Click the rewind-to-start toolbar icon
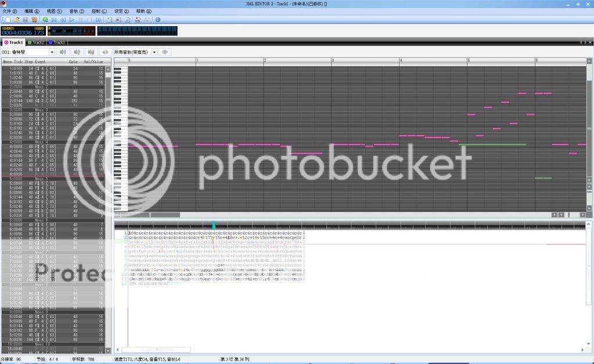The image size is (594, 364). 54,20
